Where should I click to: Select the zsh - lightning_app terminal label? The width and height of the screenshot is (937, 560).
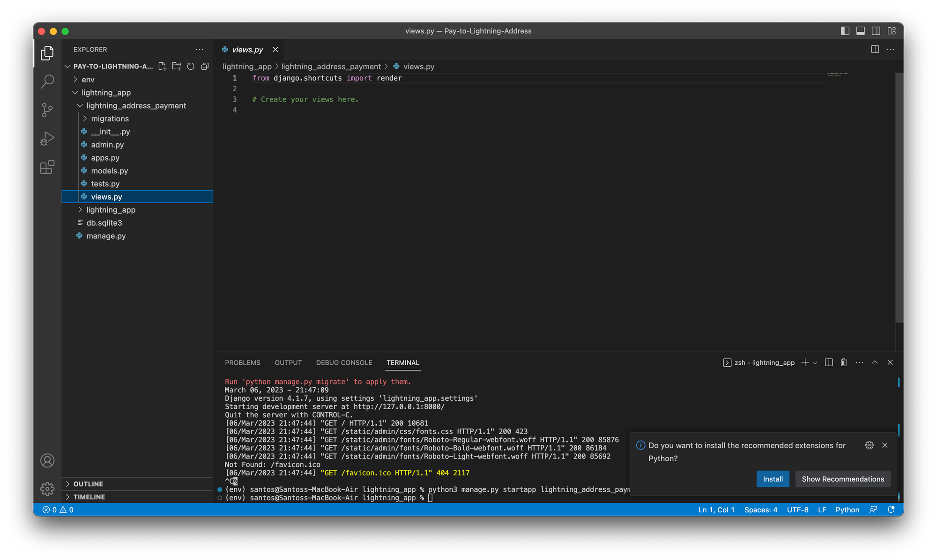click(x=759, y=362)
